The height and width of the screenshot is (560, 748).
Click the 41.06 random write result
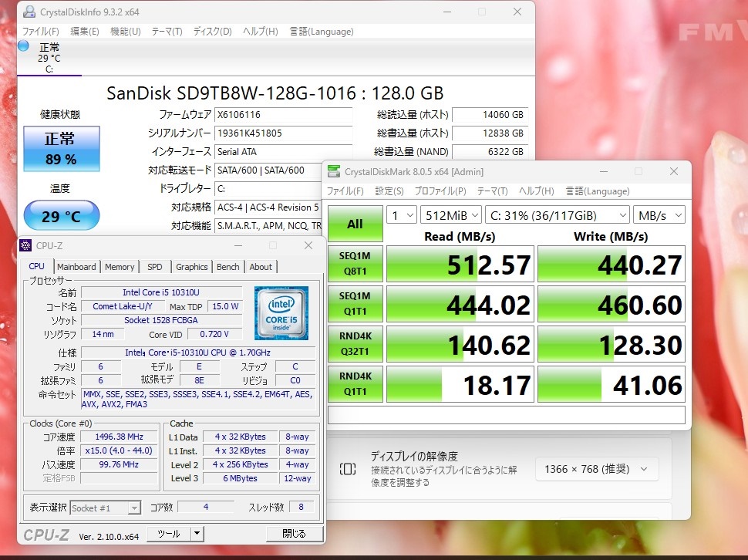click(x=611, y=384)
